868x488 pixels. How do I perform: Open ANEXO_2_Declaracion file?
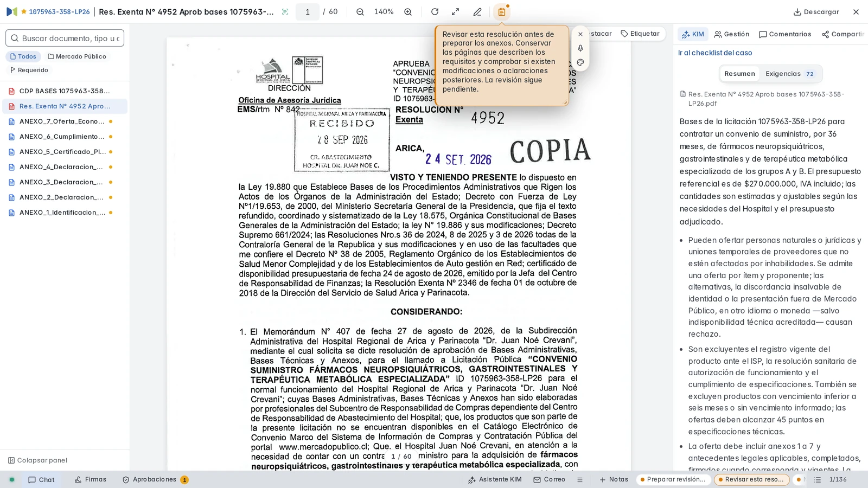[65, 197]
